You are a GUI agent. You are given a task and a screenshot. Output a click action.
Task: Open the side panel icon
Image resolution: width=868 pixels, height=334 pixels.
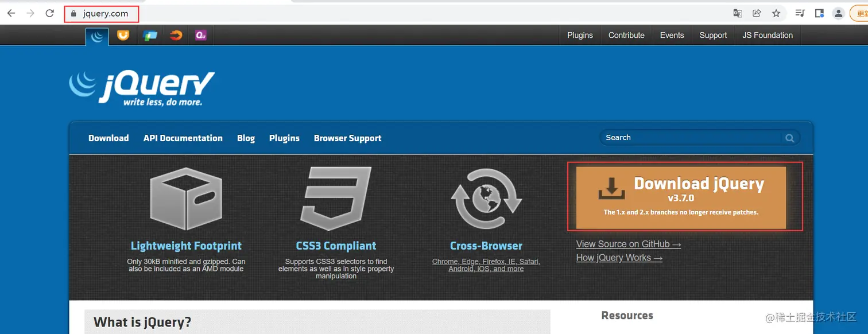click(819, 13)
